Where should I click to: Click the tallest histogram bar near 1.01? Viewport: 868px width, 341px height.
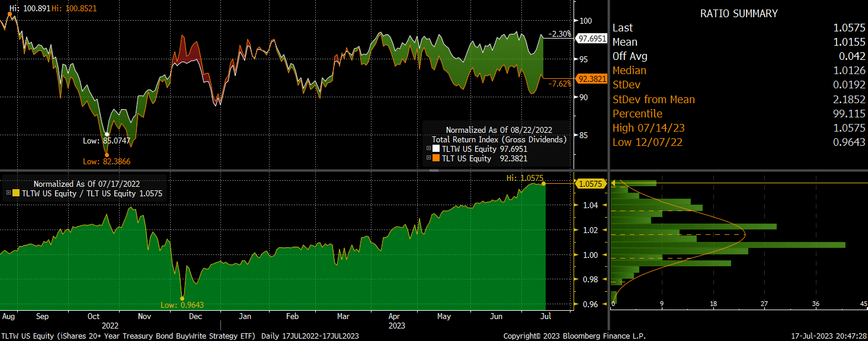point(729,244)
